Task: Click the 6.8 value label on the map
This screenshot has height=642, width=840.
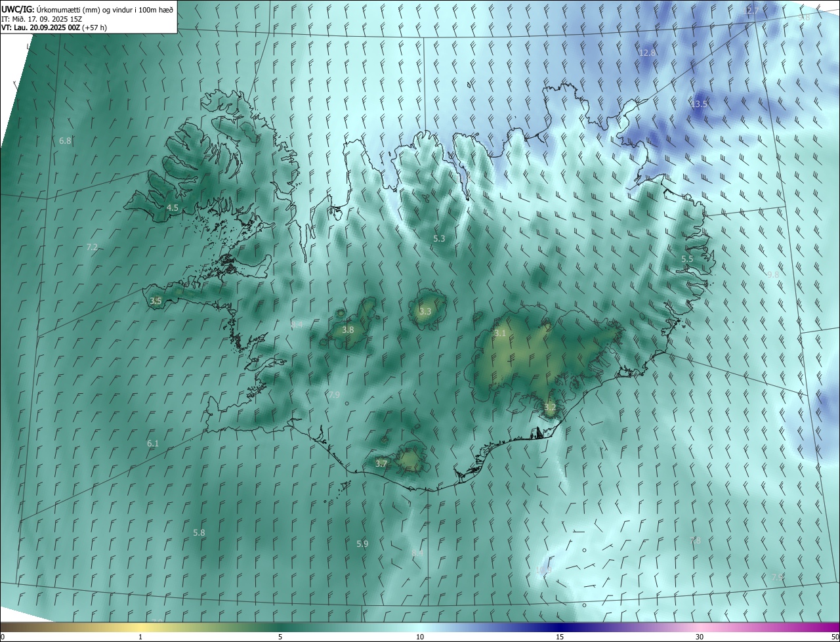Action: (x=65, y=141)
